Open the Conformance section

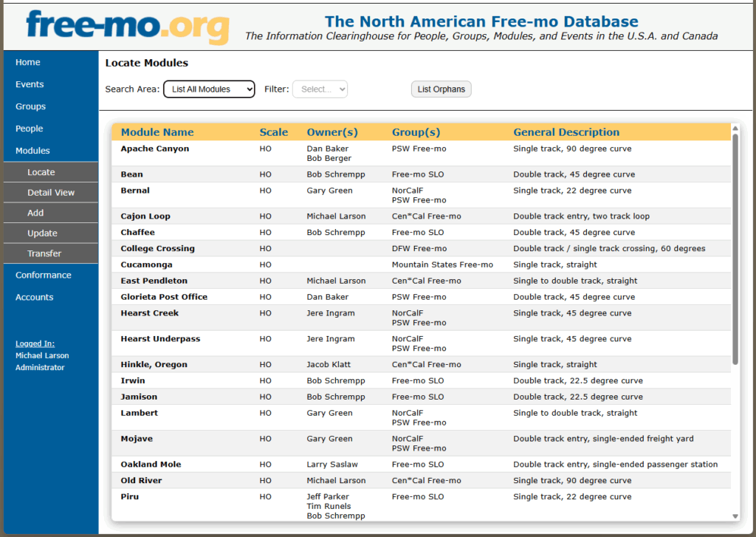click(x=44, y=275)
